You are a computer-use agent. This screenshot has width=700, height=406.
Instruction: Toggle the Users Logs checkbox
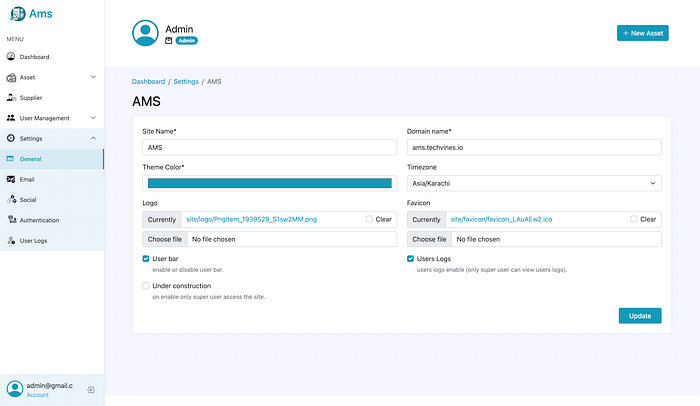[410, 259]
